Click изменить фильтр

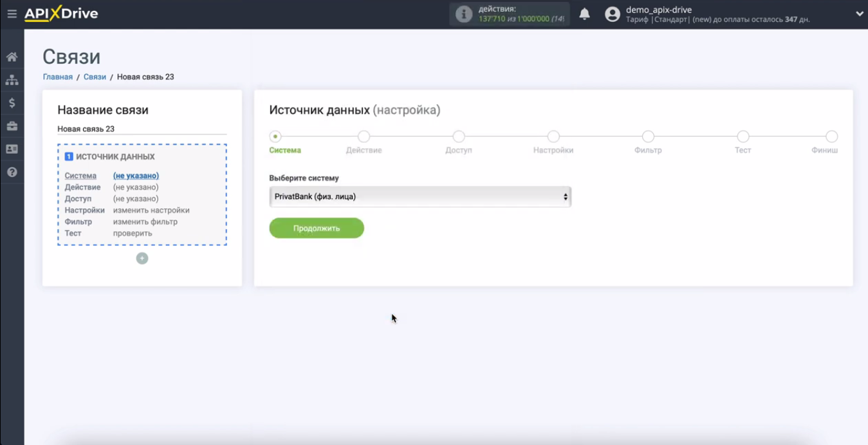tap(145, 222)
